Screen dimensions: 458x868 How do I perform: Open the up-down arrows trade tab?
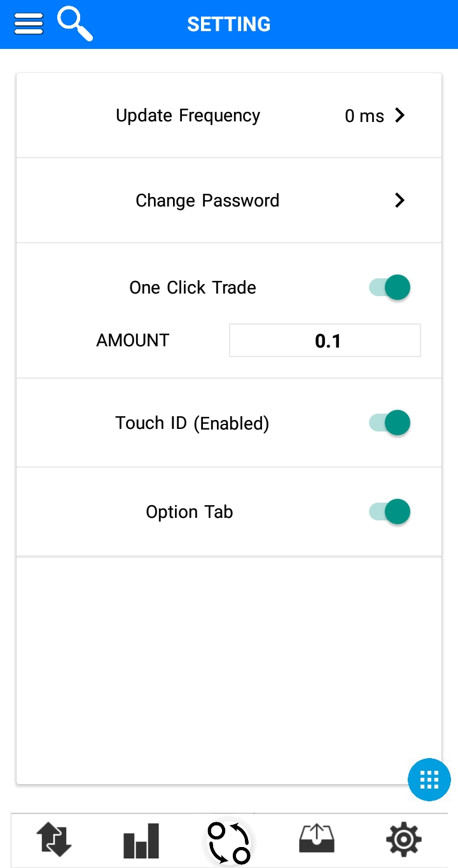[53, 839]
